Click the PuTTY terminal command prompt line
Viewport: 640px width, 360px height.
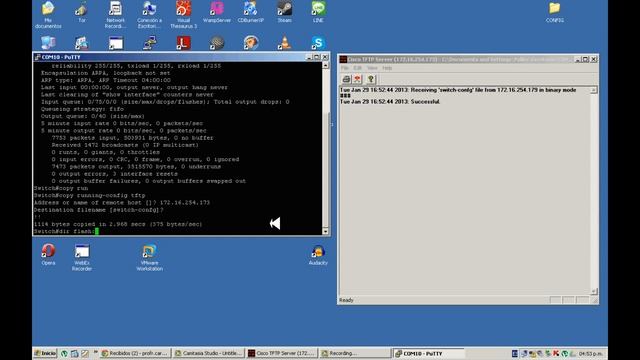click(66, 231)
